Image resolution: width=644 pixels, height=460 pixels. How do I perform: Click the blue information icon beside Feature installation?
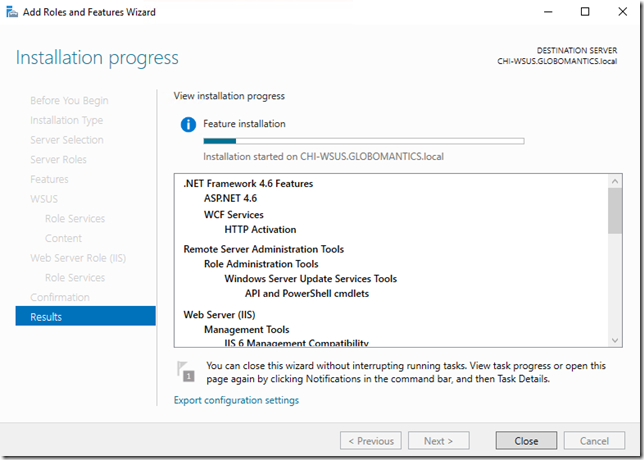pyautogui.click(x=188, y=124)
